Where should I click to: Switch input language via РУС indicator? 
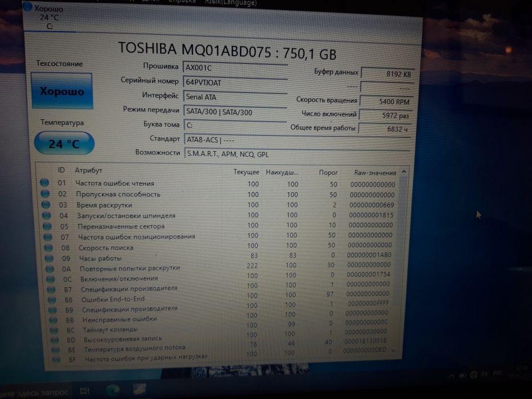coord(498,373)
